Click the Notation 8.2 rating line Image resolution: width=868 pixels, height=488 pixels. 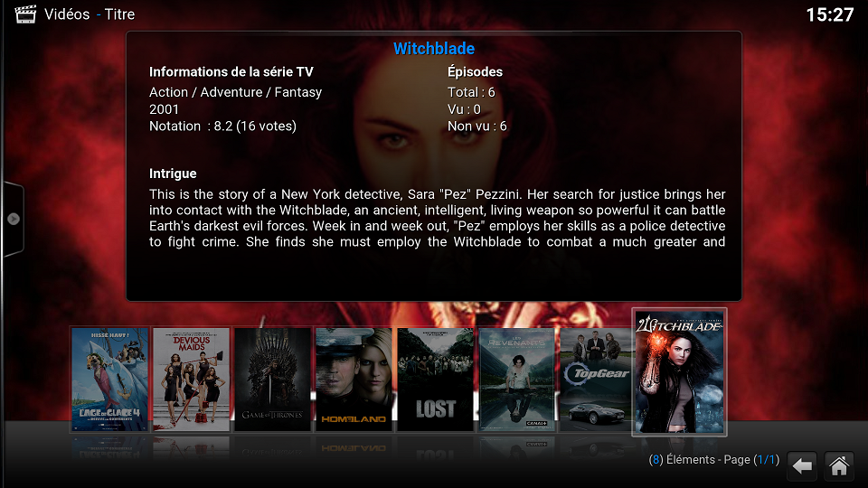point(222,127)
